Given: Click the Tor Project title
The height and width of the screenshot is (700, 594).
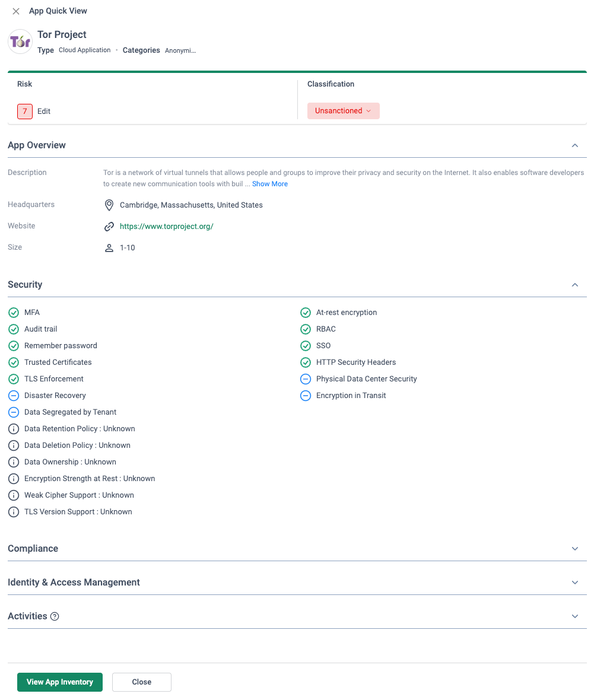Looking at the screenshot, I should point(62,34).
